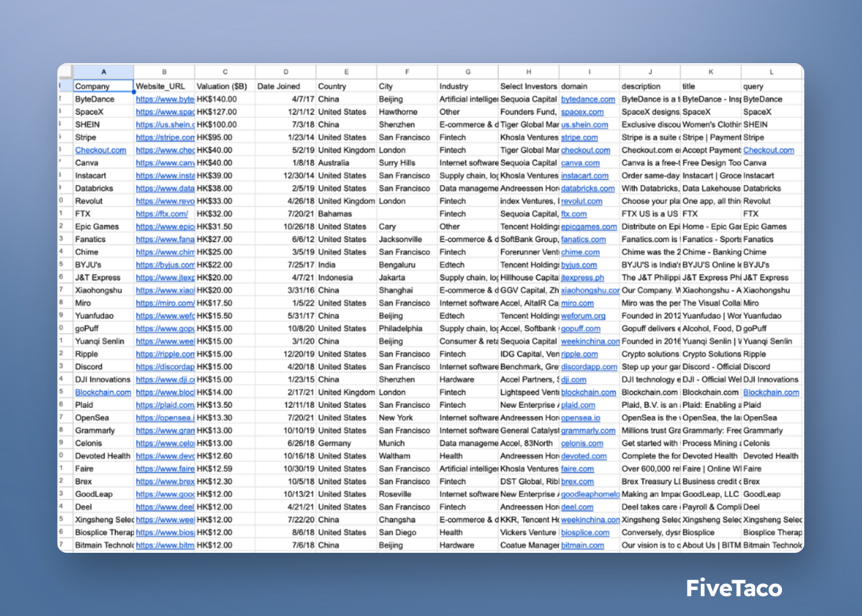Screen dimensions: 862x616
Task: Open Checkout.com link in Company column
Action: pyautogui.click(x=100, y=150)
